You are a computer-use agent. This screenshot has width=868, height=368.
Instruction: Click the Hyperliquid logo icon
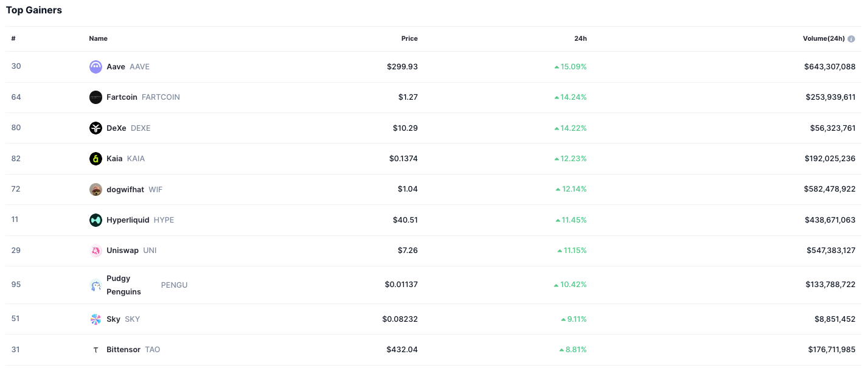click(x=95, y=220)
